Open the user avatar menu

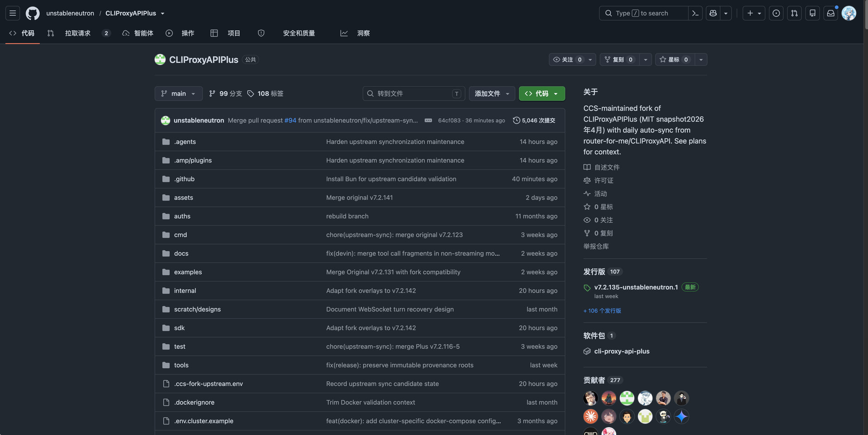pyautogui.click(x=849, y=13)
